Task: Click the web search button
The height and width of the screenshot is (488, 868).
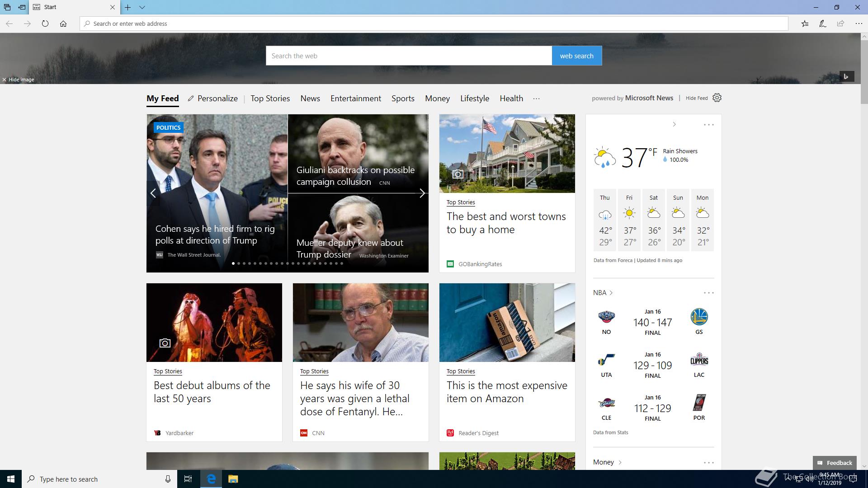Action: [576, 56]
